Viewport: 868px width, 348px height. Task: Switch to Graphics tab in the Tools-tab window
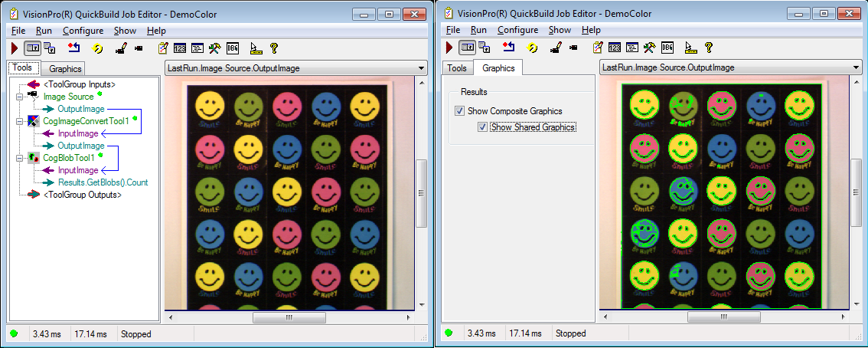point(65,69)
